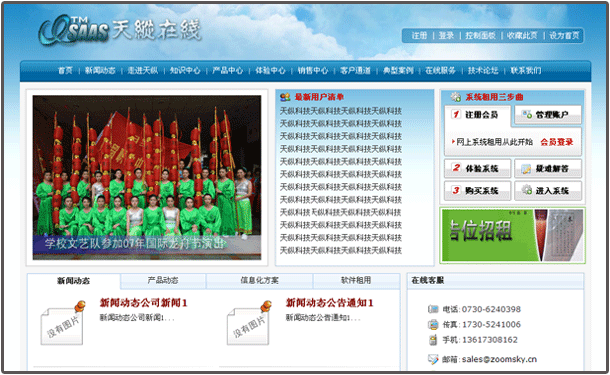The image size is (610, 375).
Task: Open 技术论坛 navigation item
Action: (483, 70)
